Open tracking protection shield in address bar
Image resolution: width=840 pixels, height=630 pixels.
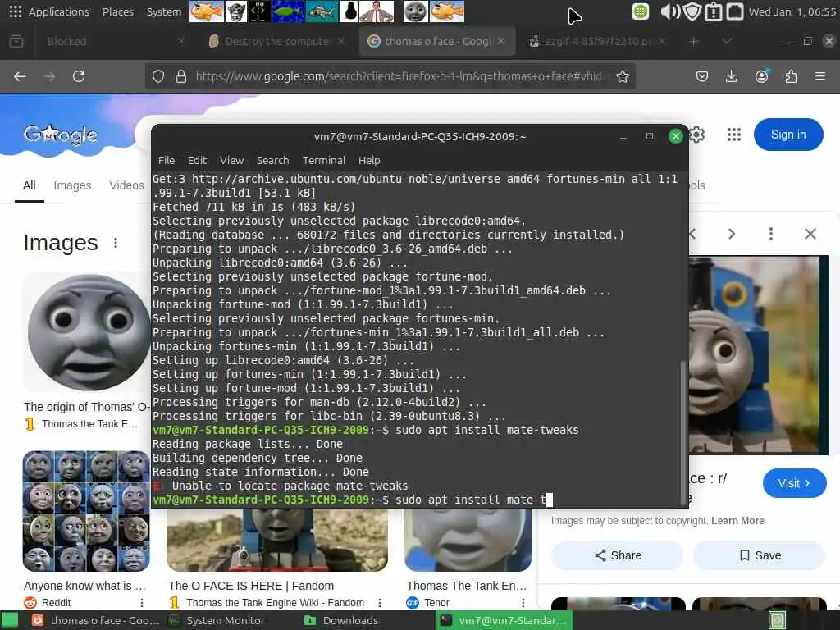coord(158,76)
